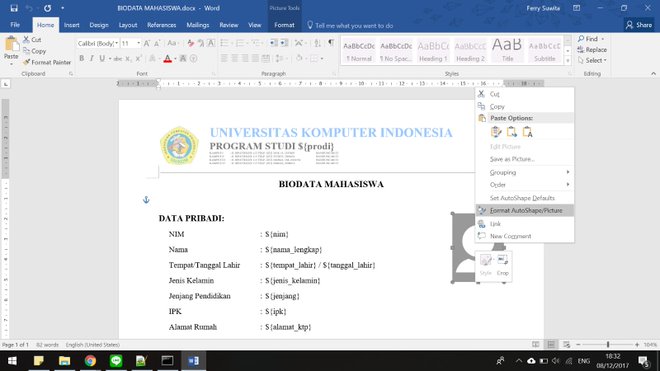Click the Subscript icon
660x371 pixels.
coord(128,59)
